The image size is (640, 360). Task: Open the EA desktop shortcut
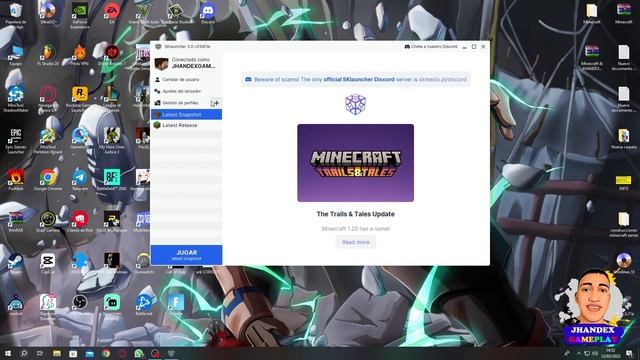112,13
